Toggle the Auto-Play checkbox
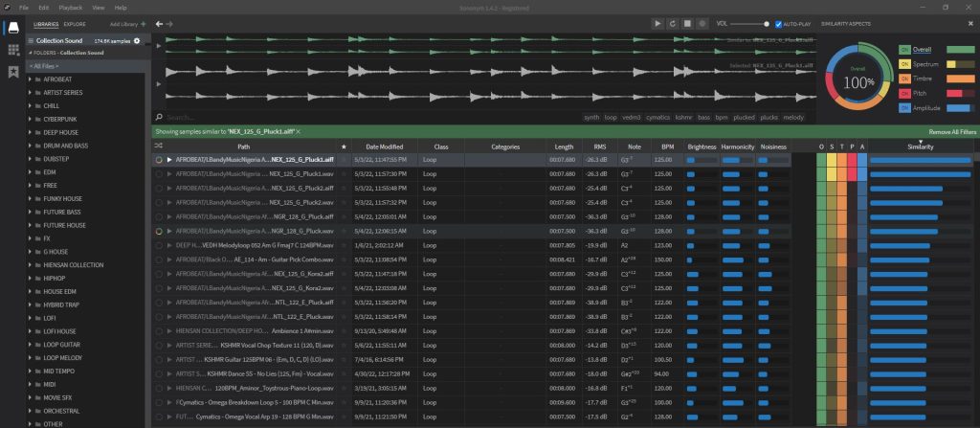 pos(778,24)
